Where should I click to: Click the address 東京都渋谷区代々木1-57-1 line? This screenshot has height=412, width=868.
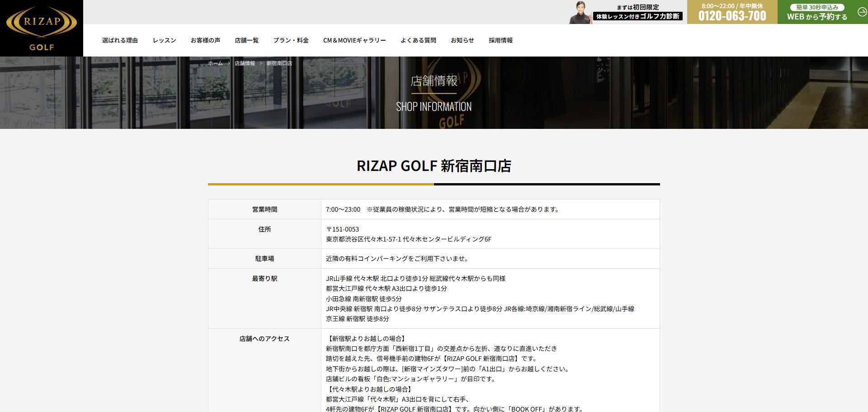pyautogui.click(x=409, y=239)
